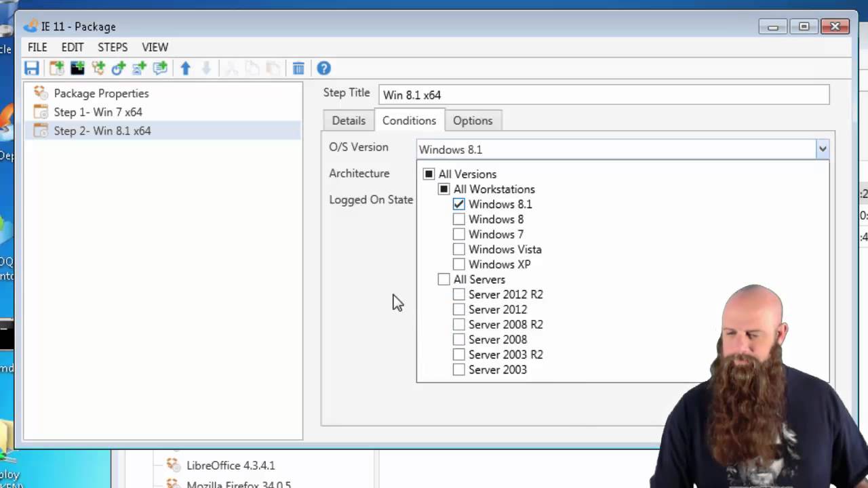Select Step 2- Win 8.1 x64
868x488 pixels.
coord(102,131)
